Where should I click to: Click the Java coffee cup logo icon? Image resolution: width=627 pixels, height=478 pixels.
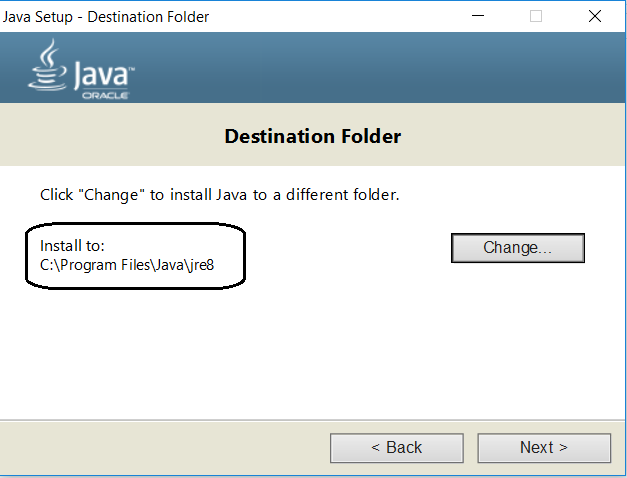click(x=46, y=64)
